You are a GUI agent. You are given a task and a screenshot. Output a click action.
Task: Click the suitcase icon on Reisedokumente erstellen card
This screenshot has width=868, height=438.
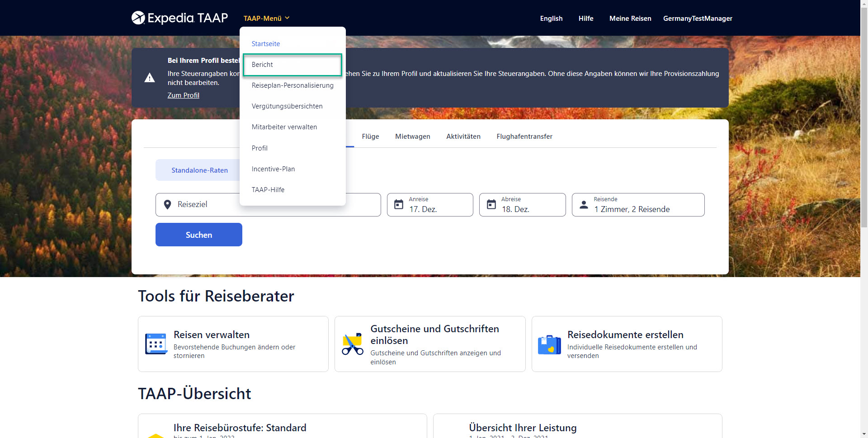point(549,344)
